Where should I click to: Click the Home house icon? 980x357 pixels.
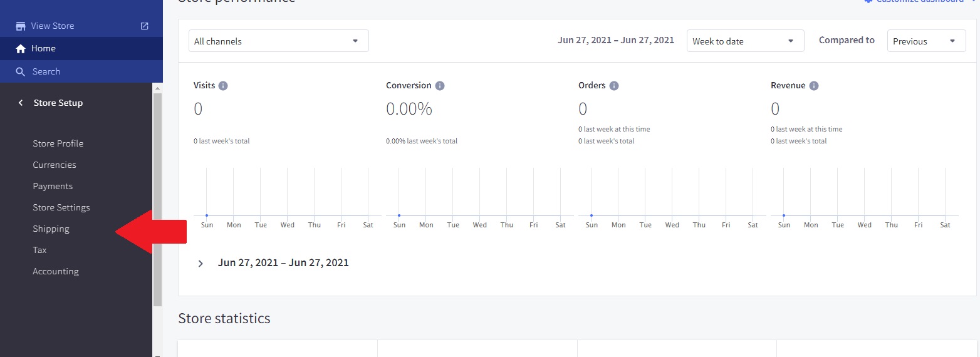click(21, 49)
